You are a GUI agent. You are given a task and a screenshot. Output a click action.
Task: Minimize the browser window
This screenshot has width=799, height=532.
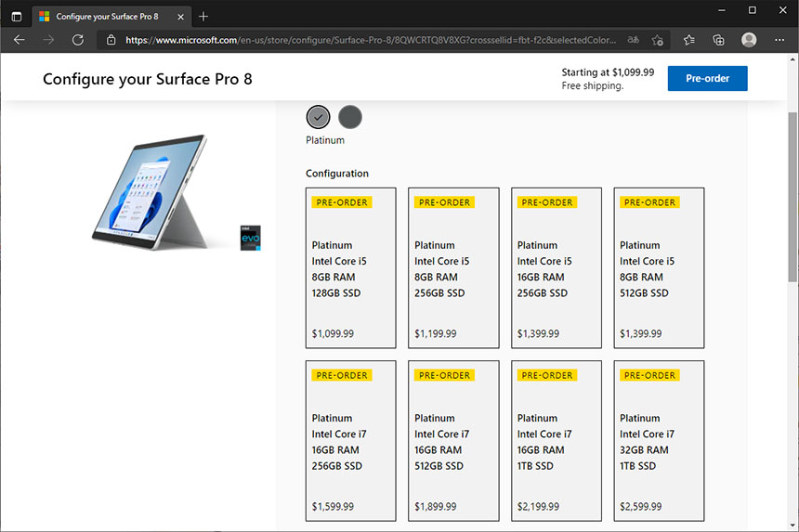722,10
